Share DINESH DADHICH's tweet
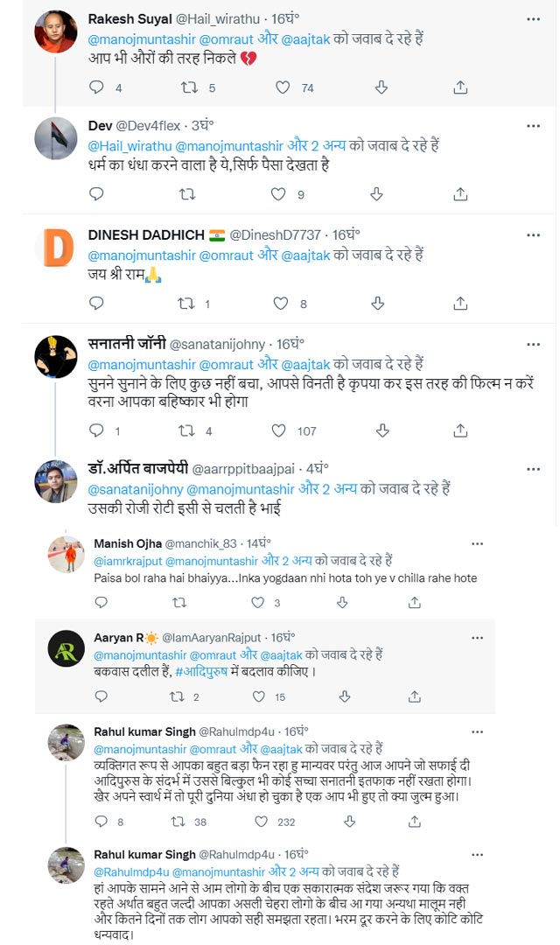The height and width of the screenshot is (945, 560). 461,304
